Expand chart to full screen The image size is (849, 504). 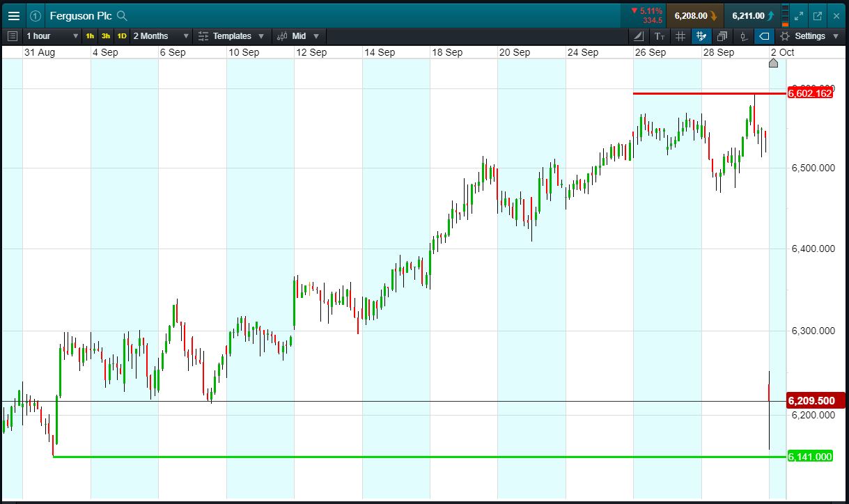tap(799, 15)
